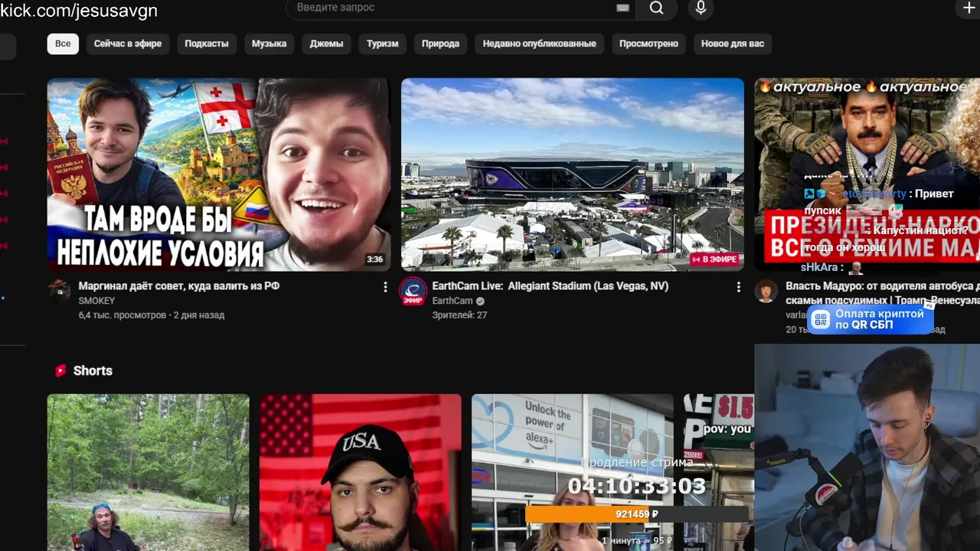Image resolution: width=980 pixels, height=551 pixels.
Task: Select the Сейчас в эфире chip
Action: [128, 44]
